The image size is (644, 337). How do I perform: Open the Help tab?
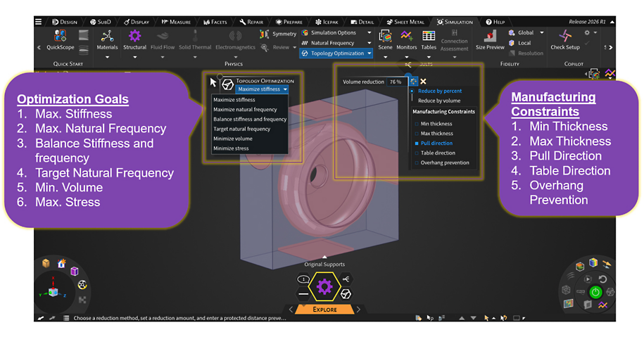tap(495, 22)
